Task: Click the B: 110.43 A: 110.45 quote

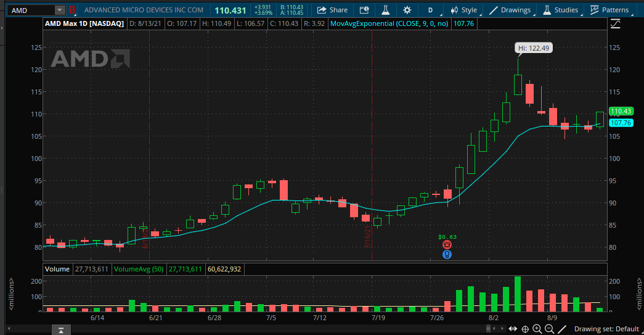Action: (x=291, y=10)
